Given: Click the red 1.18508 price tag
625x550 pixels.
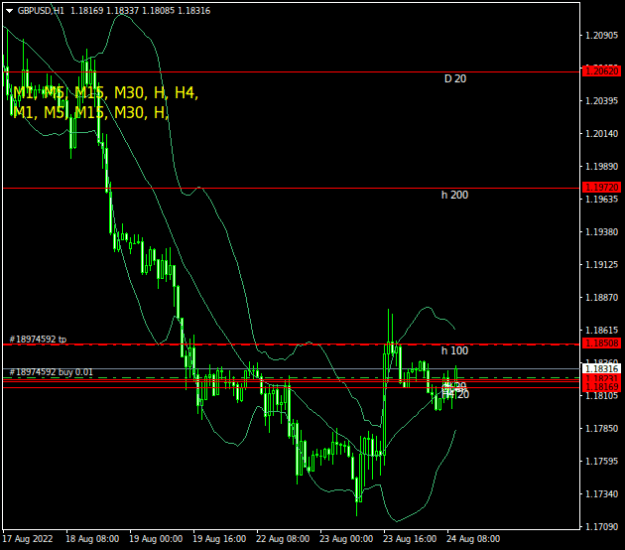Looking at the screenshot, I should pyautogui.click(x=601, y=343).
